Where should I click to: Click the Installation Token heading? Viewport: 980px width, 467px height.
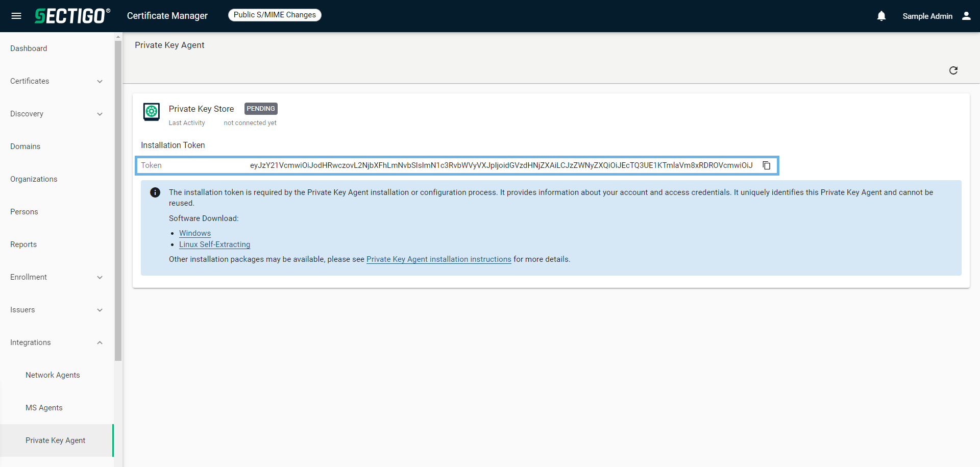pos(173,145)
